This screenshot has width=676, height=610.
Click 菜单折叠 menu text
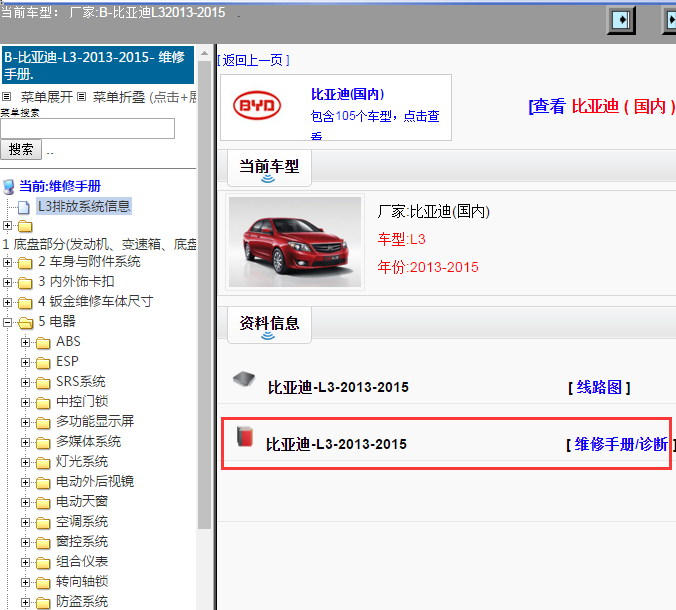coord(119,97)
